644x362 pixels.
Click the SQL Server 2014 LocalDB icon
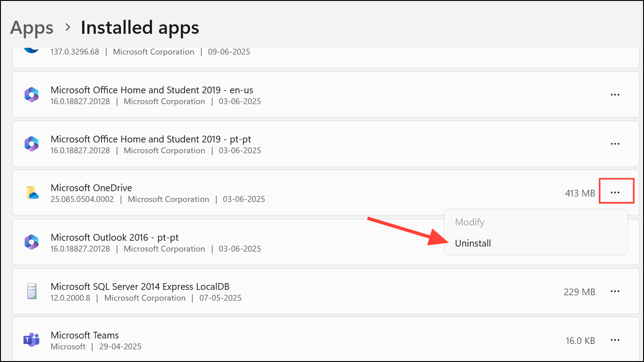[x=32, y=291]
